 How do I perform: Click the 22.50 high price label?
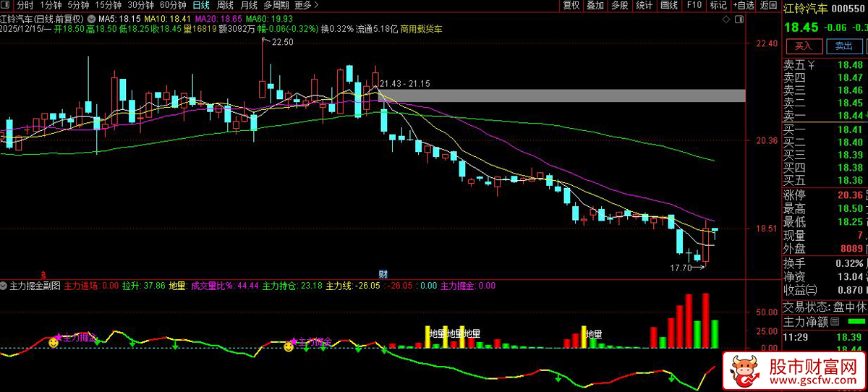[282, 43]
